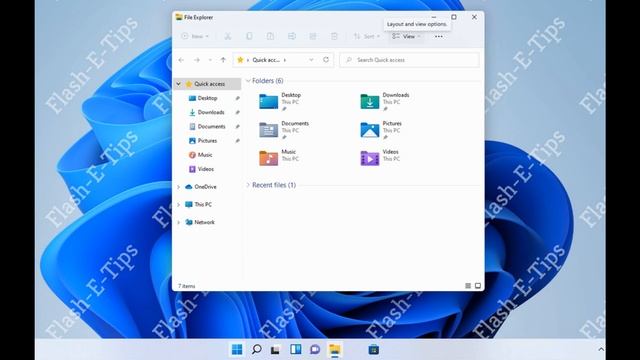Open the See more ellipsis menu

tap(439, 36)
